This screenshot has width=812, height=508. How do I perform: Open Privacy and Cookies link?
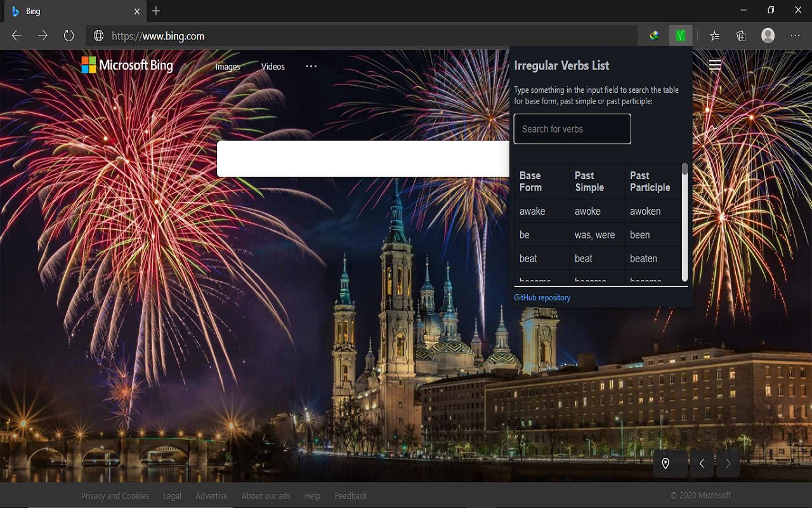point(115,496)
